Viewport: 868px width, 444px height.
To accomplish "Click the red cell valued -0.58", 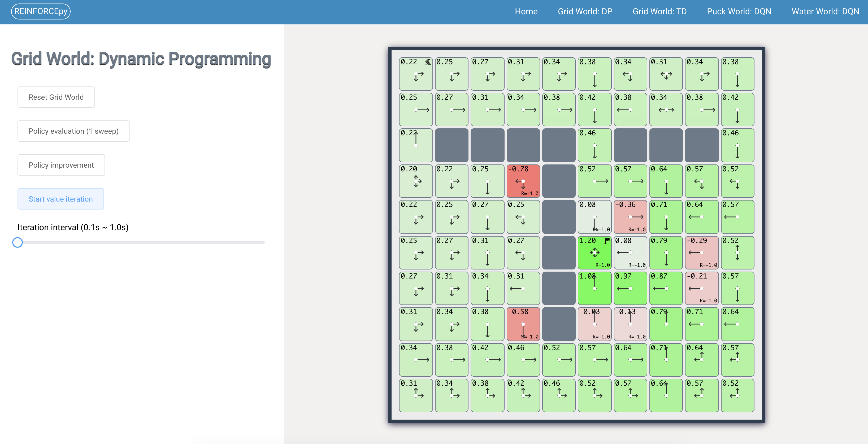I will 523,324.
